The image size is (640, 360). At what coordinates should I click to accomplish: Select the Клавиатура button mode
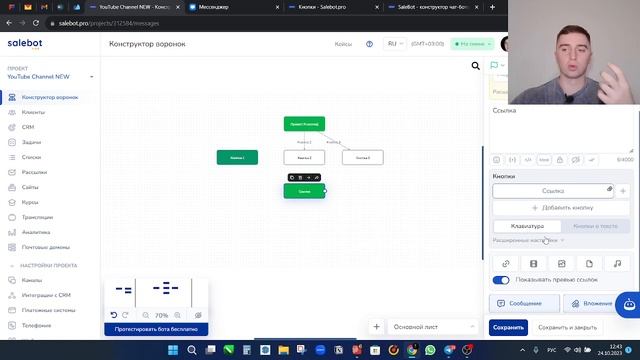point(527,226)
